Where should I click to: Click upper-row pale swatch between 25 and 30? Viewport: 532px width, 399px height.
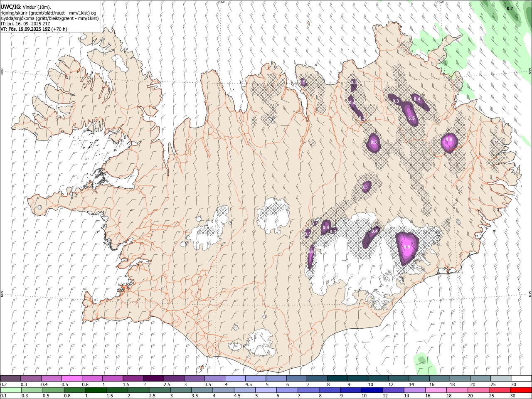[501, 379]
